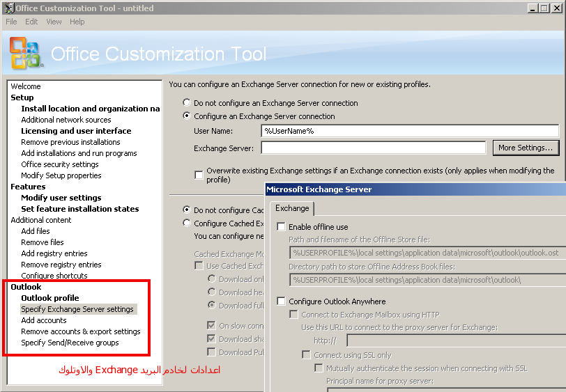Open 'Specify Exchange Server settings' page
This screenshot has height=392, width=566.
(77, 309)
